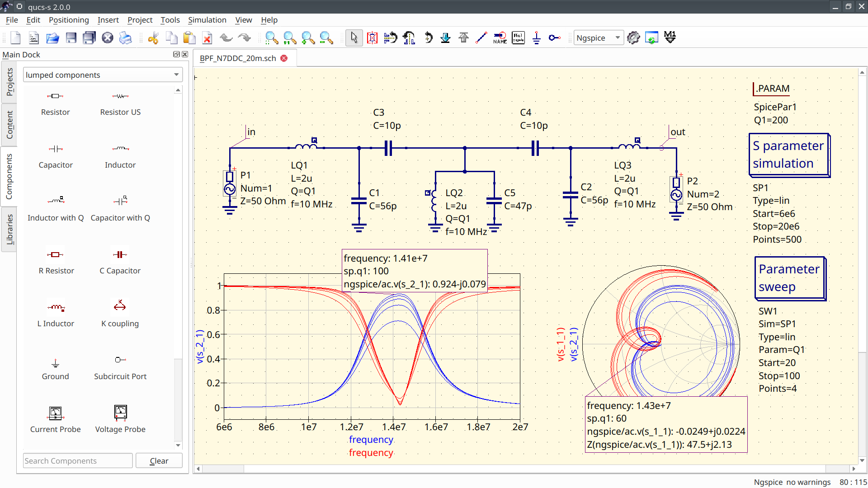Pick the Inductor component

[x=120, y=157]
